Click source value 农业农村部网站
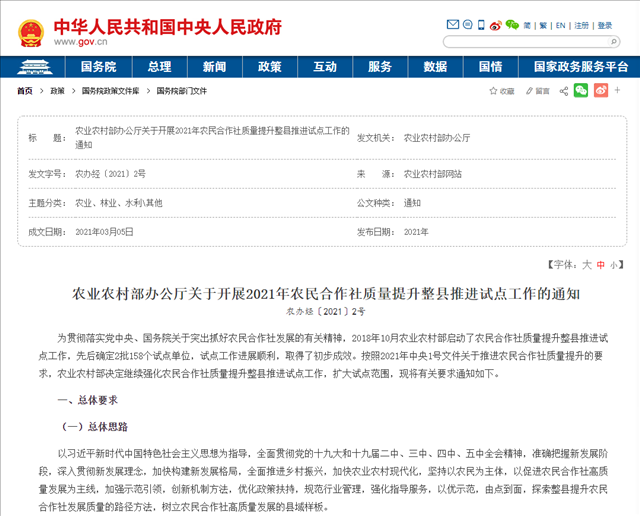 click(x=433, y=174)
